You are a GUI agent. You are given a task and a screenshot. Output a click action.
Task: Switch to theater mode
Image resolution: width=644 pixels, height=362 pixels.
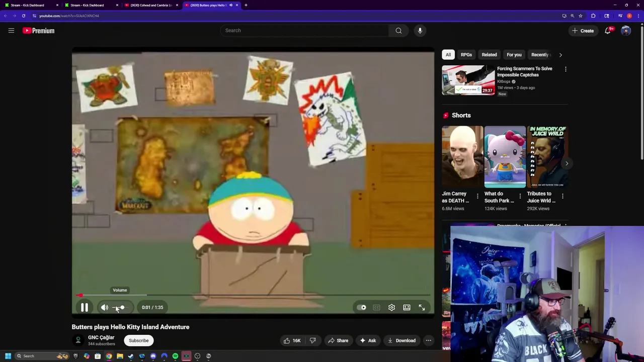pyautogui.click(x=407, y=307)
